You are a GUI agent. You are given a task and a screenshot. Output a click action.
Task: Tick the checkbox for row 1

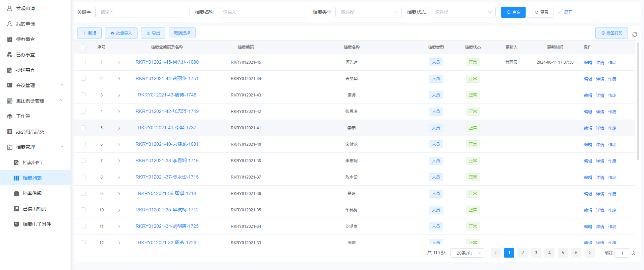[x=83, y=62]
